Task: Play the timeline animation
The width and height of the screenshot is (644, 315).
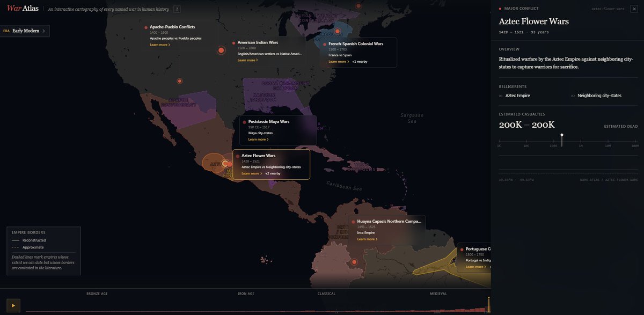Action: tap(13, 305)
